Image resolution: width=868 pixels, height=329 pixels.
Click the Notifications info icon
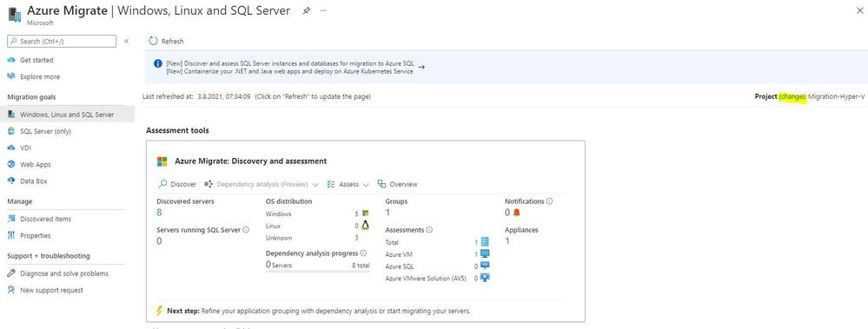[x=549, y=201]
